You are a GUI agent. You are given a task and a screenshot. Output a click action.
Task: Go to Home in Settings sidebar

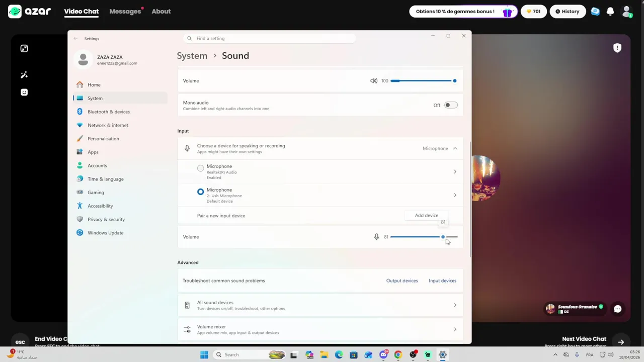pos(120,84)
